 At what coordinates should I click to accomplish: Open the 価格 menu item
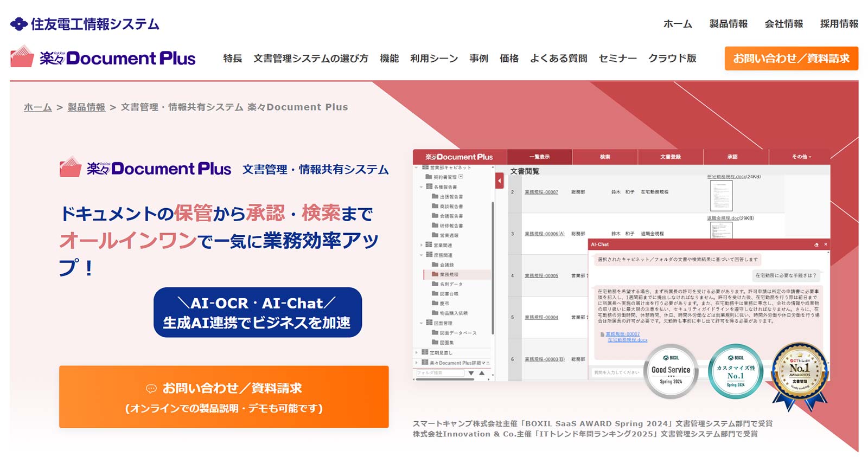(509, 58)
